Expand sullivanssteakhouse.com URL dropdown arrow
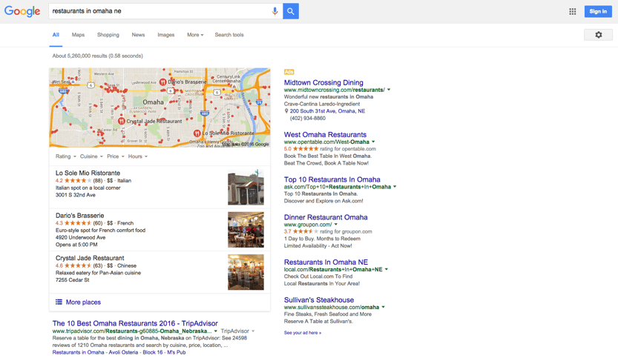This screenshot has height=364, width=618. [383, 307]
